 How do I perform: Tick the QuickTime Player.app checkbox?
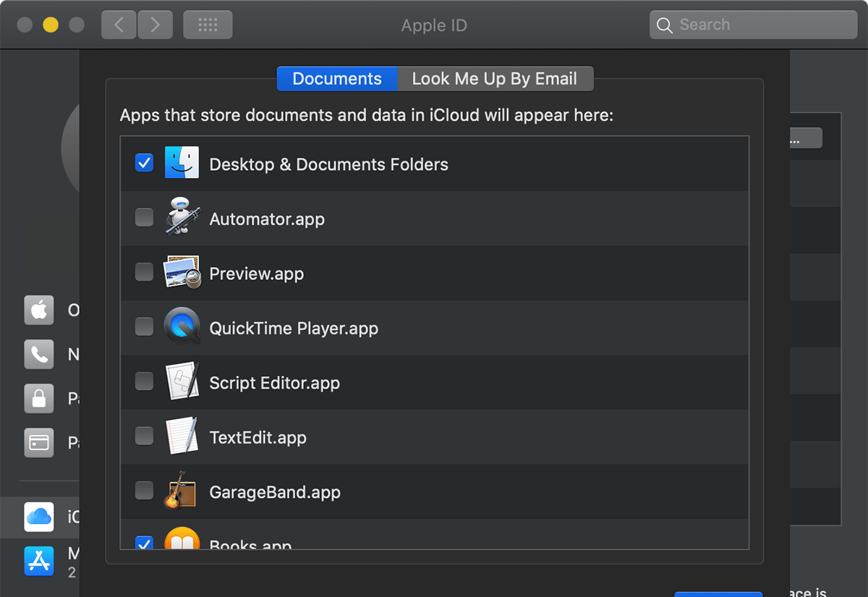(x=145, y=327)
